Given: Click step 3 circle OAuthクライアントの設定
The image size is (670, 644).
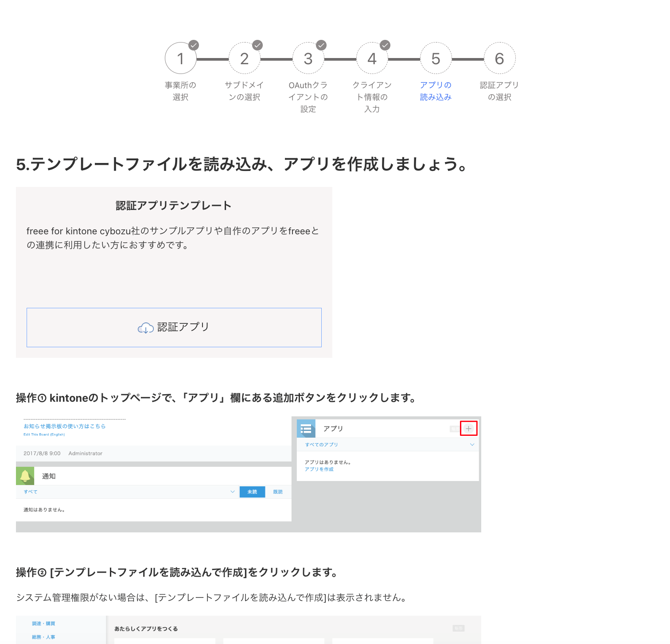Looking at the screenshot, I should pyautogui.click(x=308, y=58).
